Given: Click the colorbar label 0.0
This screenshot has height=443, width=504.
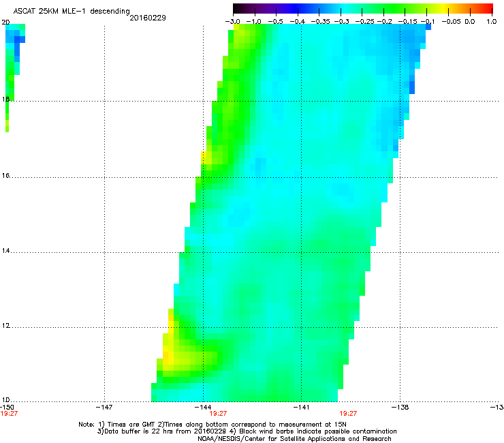Looking at the screenshot, I should click(x=470, y=22).
